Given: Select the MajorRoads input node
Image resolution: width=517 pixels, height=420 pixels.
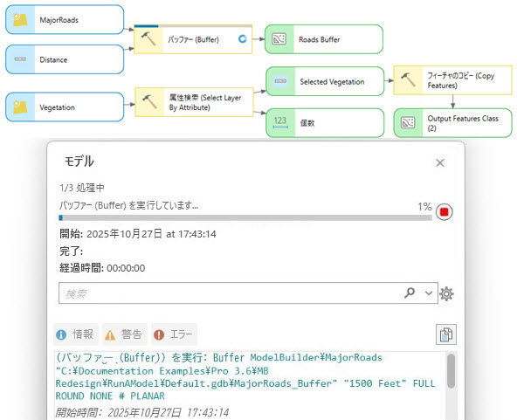Looking at the screenshot, I should [65, 20].
